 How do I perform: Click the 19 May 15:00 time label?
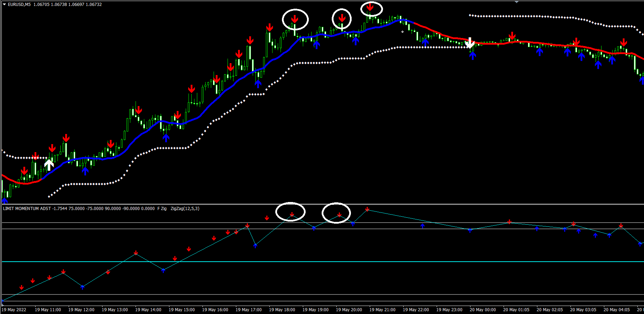[x=182, y=310]
